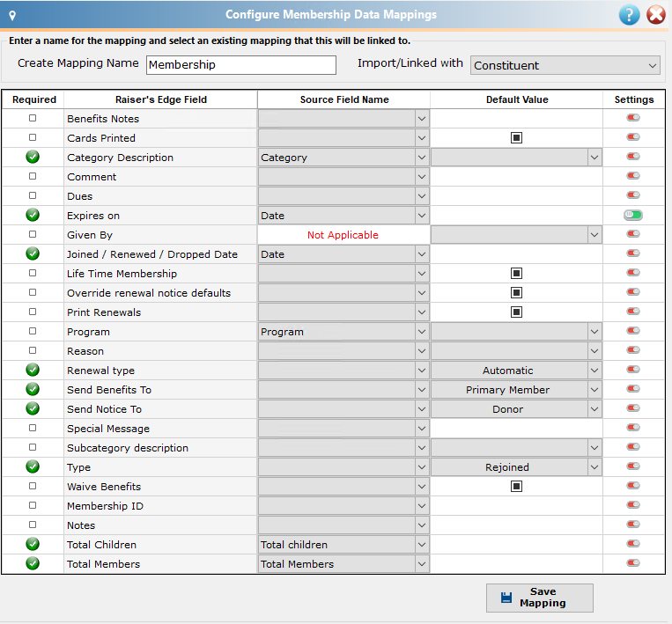Screen dimensions: 672x624
Task: Toggle Override renewal notice defaults default checkbox
Action: [x=516, y=292]
